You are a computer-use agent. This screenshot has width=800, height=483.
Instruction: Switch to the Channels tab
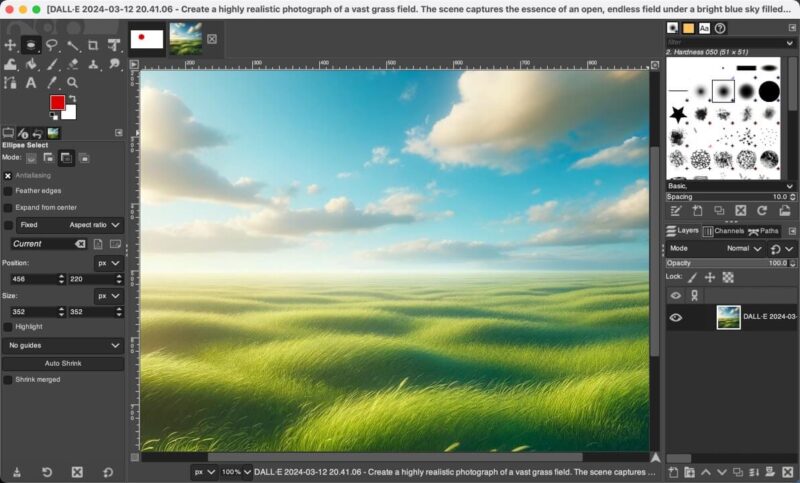[x=723, y=232]
